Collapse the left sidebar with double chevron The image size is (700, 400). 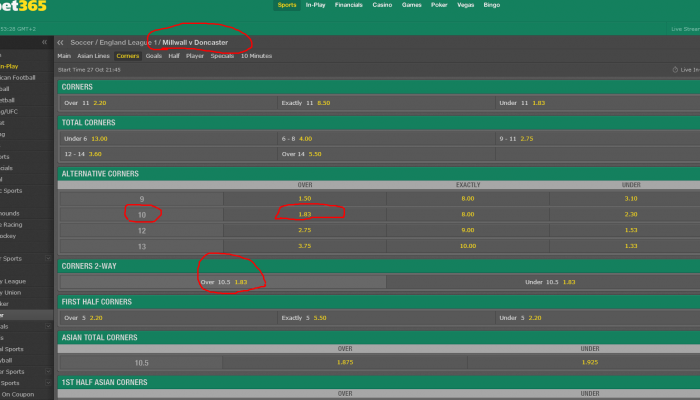coord(44,42)
